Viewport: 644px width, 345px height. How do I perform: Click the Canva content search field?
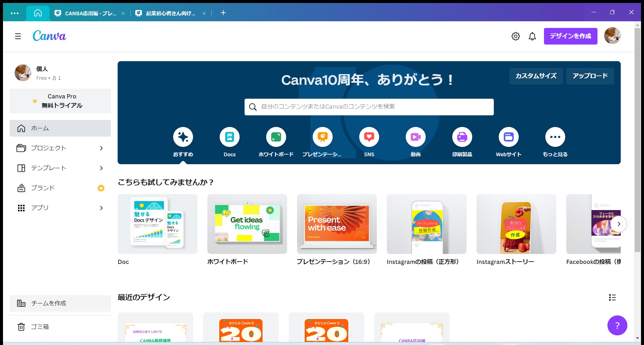(x=369, y=107)
